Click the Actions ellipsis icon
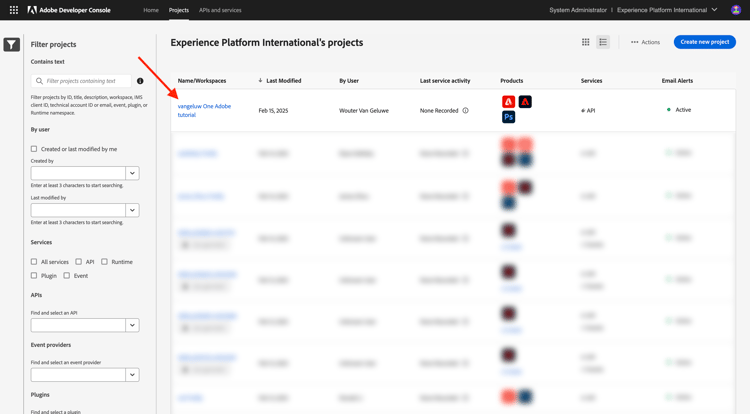This screenshot has width=750, height=414. click(x=634, y=42)
